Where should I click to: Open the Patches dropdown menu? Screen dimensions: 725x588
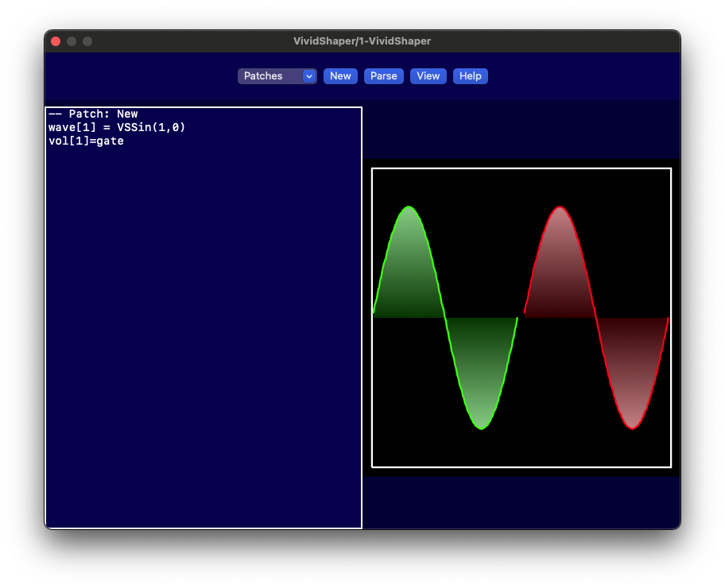point(269,76)
